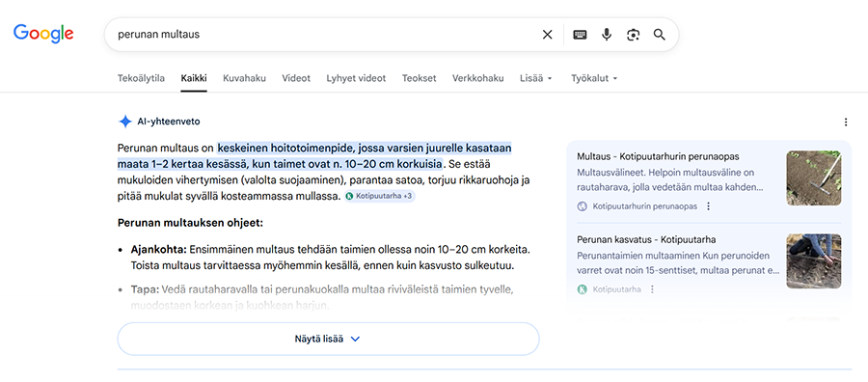
Task: Click Perunantaimien multaaminen snippet text
Action: (678, 263)
